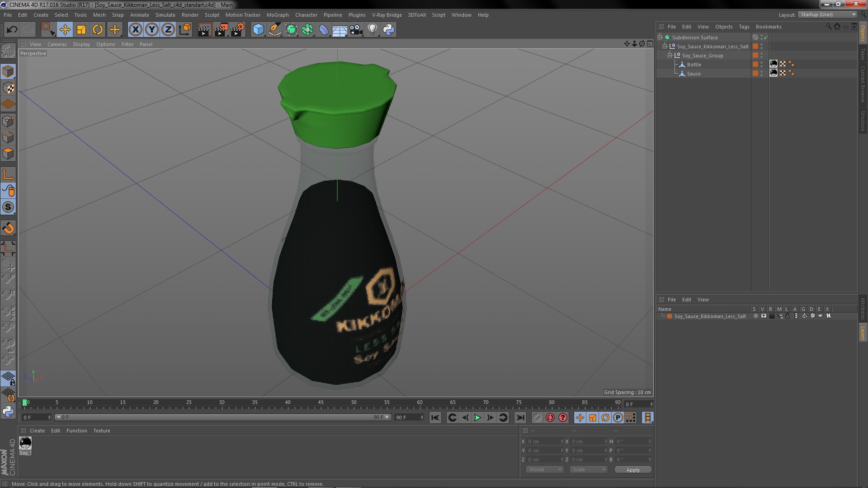
Task: Open Object Manager Tags menu
Action: coord(744,27)
